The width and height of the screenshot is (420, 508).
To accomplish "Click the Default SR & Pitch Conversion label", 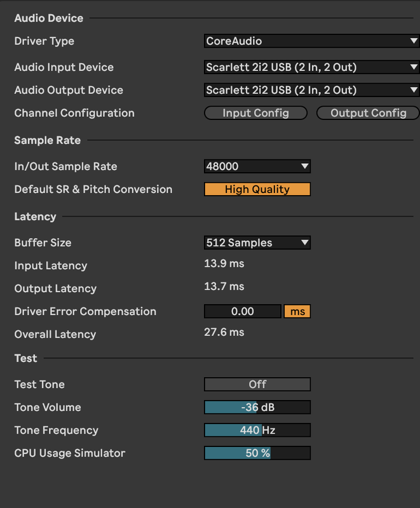I will click(x=93, y=189).
